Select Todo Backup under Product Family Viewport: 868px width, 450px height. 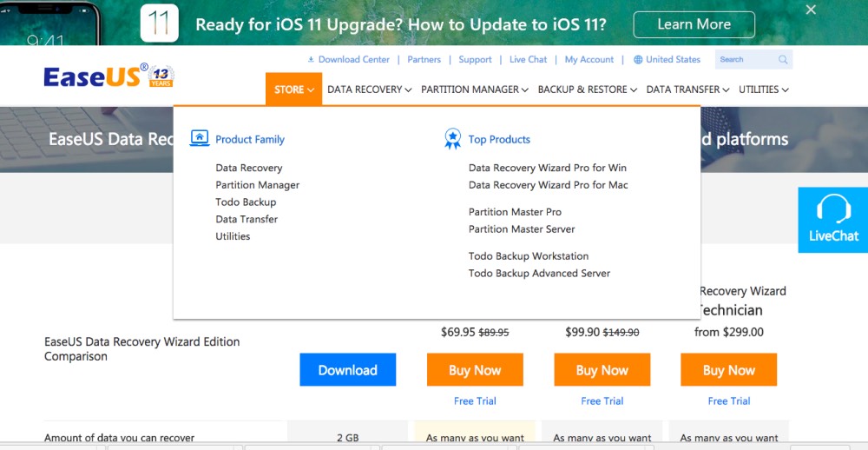click(246, 202)
